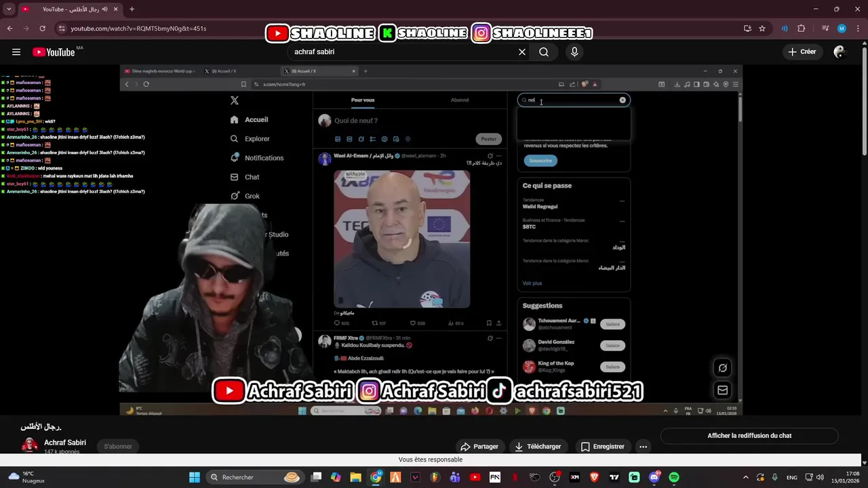Download the video with Télécharger

[538, 447]
